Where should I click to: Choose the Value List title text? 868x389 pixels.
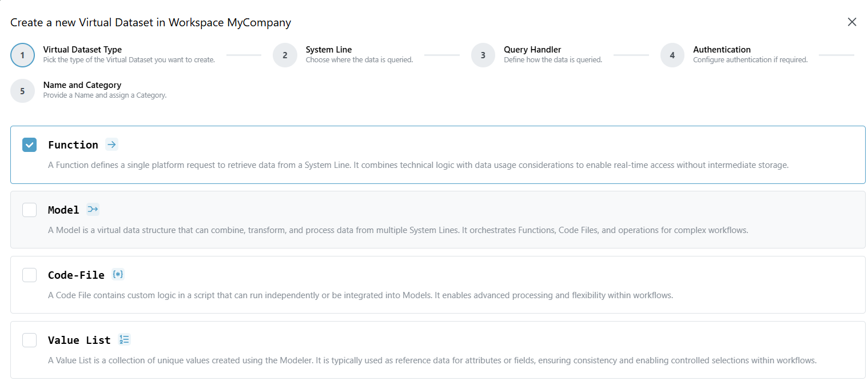pyautogui.click(x=79, y=340)
